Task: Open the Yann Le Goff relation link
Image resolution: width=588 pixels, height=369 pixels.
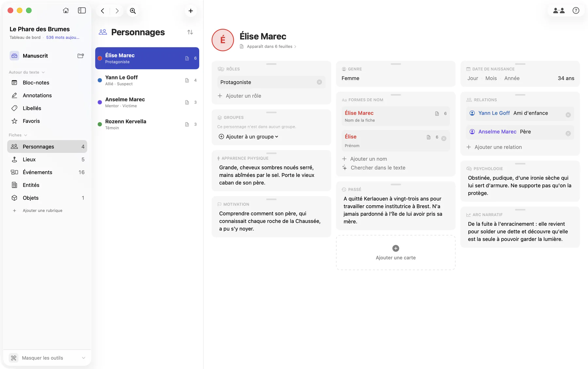Action: pyautogui.click(x=494, y=113)
